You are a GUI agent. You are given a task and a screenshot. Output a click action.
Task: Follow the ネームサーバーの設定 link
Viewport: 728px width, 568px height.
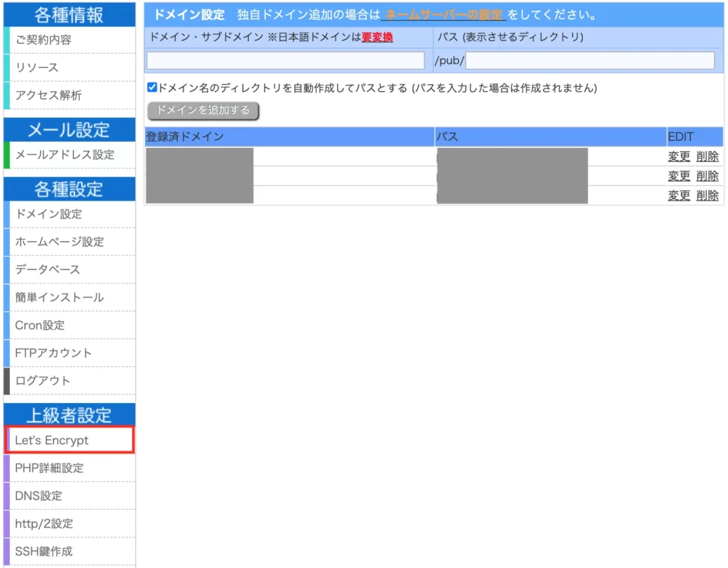444,15
